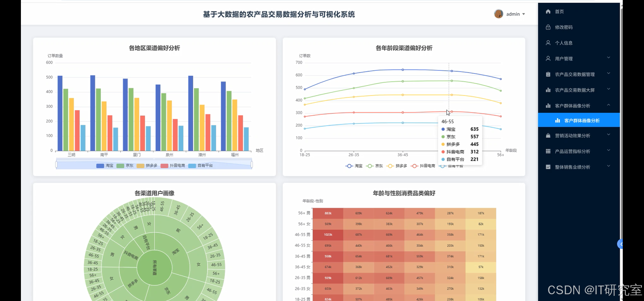Toggle 抖音电商 legend in bar chart
The width and height of the screenshot is (644, 301).
click(x=173, y=166)
